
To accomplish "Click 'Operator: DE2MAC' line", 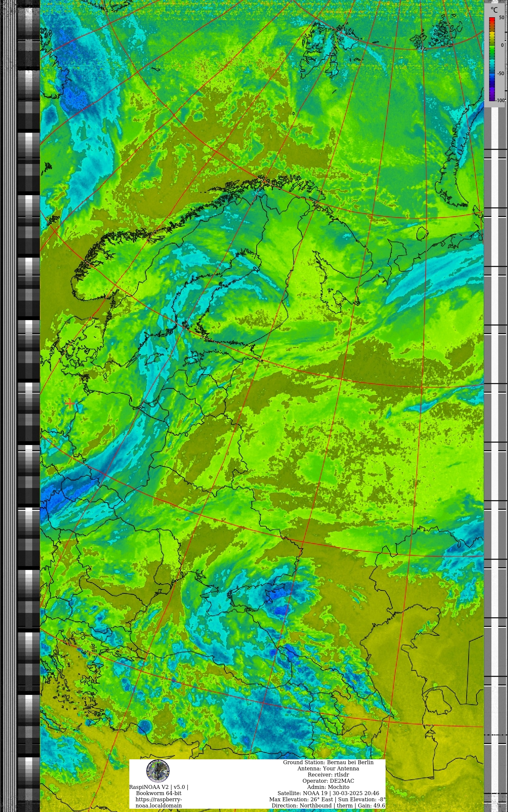I will (328, 781).
